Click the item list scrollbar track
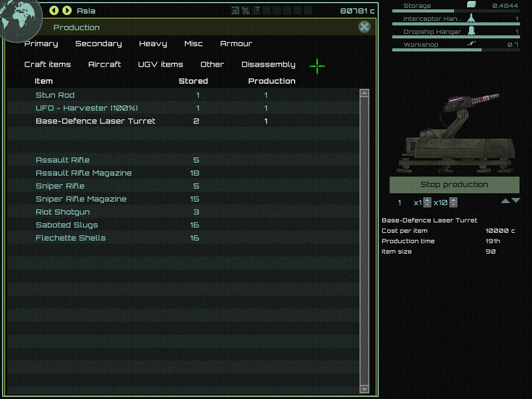Viewport: 532px width, 399px height. pyautogui.click(x=364, y=241)
